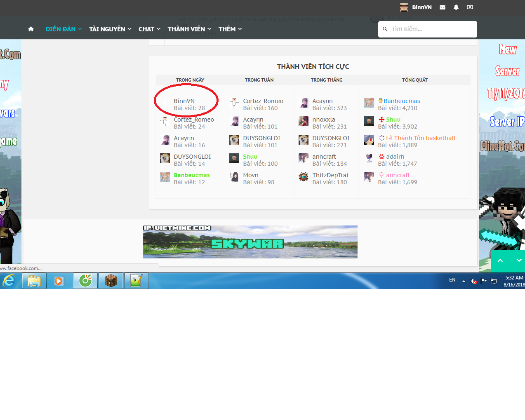This screenshot has width=525, height=420.
Task: Open the Notepad++ taskbar icon
Action: coord(137,281)
